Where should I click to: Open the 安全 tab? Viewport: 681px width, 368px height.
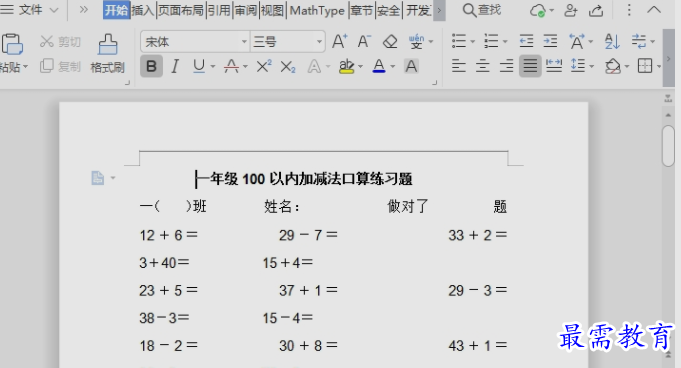click(388, 10)
